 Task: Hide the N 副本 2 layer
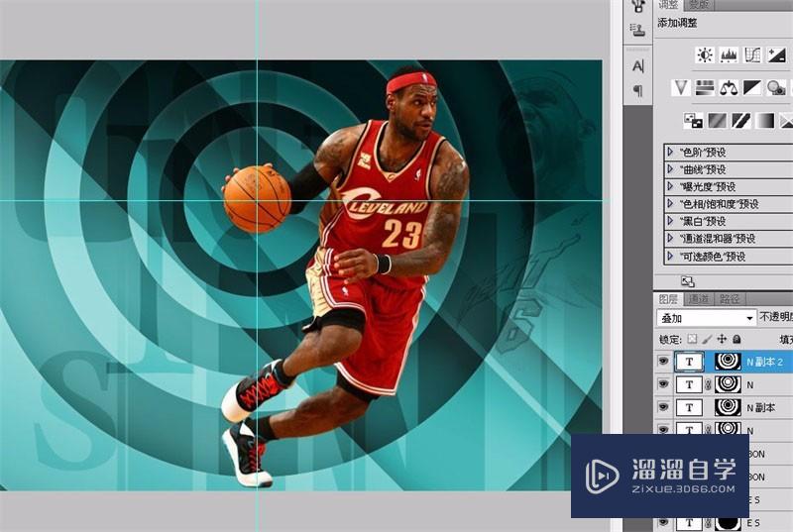tap(663, 362)
